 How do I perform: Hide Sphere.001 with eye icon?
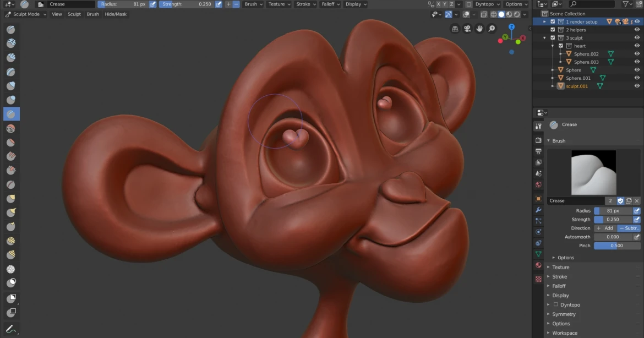pyautogui.click(x=637, y=78)
